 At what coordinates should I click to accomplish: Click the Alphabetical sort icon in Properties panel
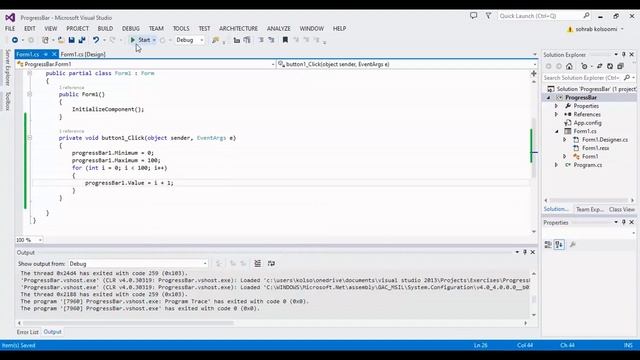coord(559,244)
